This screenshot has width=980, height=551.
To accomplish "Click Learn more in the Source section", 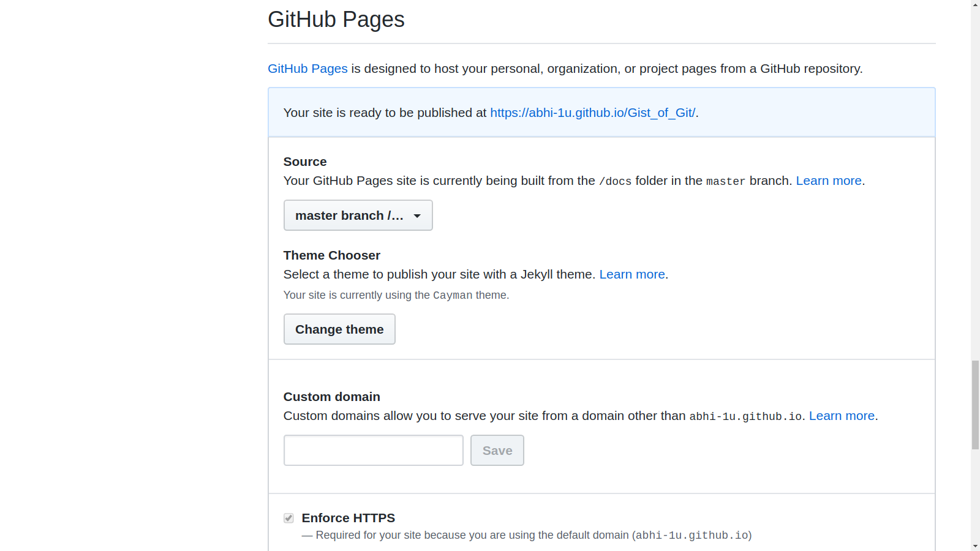I will 829,181.
